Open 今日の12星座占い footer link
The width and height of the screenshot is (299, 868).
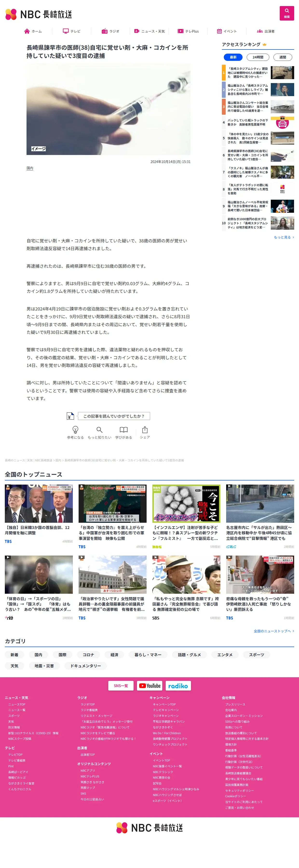[x=92, y=799]
